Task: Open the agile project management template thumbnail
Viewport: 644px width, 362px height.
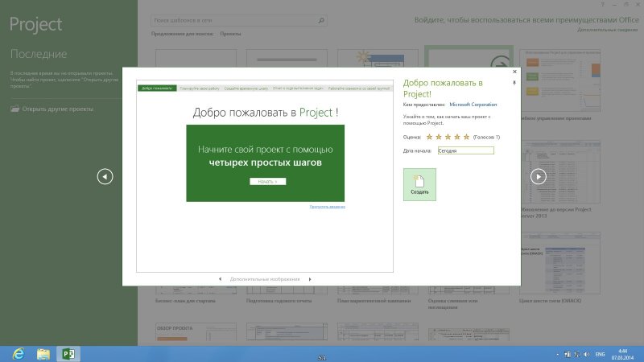Action: [x=560, y=80]
